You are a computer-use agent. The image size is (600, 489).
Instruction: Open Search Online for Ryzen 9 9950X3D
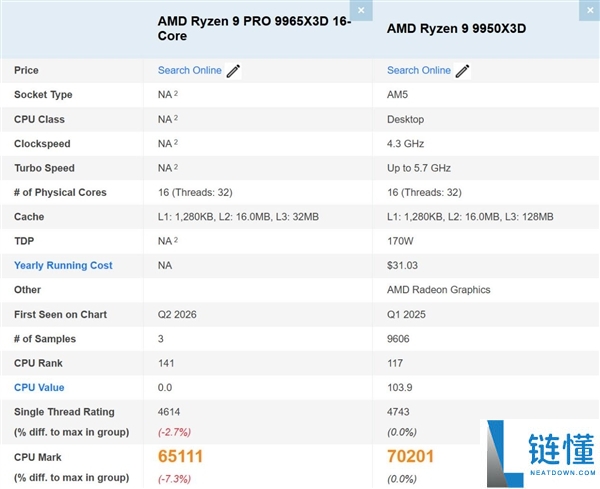pos(419,70)
